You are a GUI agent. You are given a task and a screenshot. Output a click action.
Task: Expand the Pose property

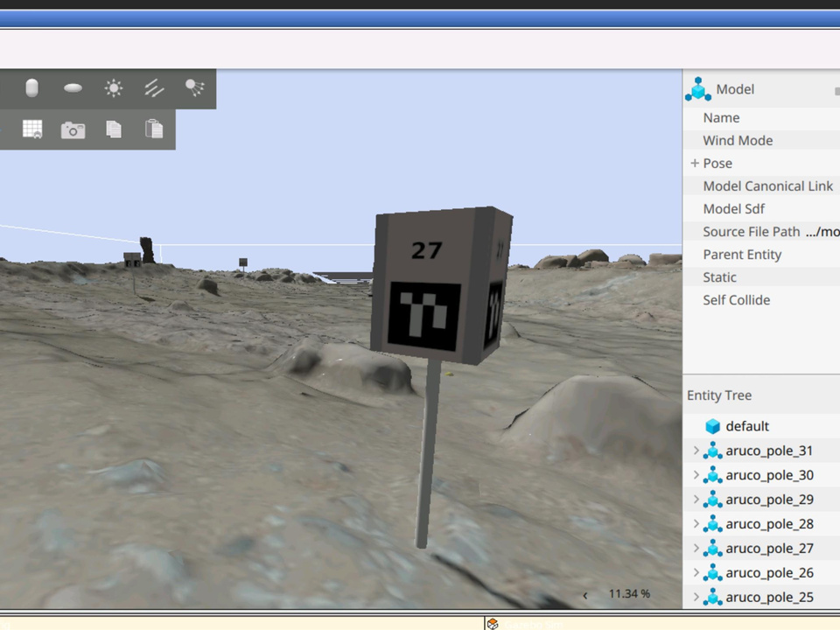[695, 163]
